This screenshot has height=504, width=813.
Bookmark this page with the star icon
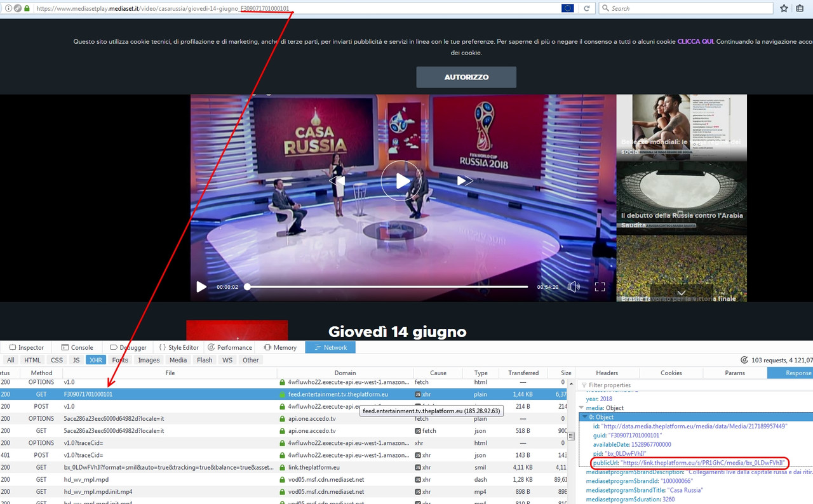(x=784, y=8)
